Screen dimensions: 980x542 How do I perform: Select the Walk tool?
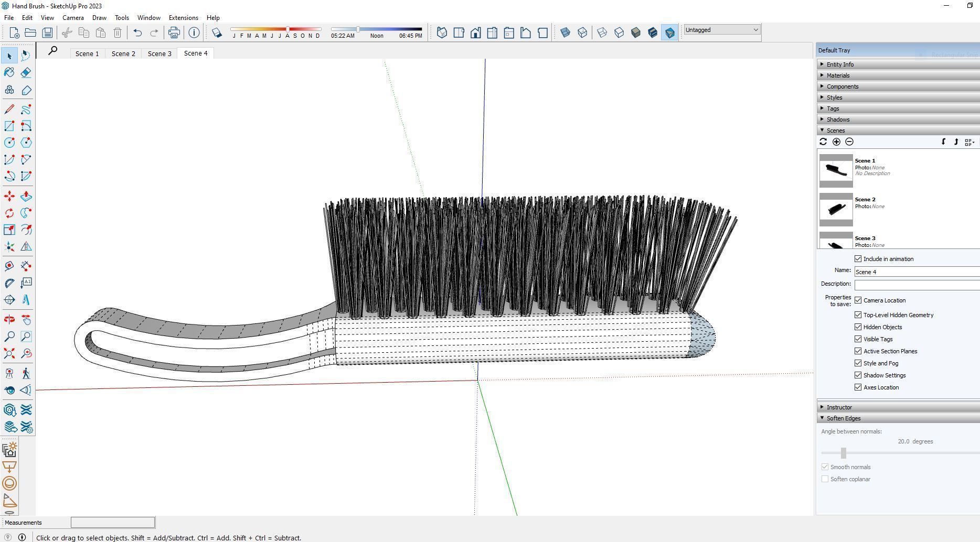click(26, 373)
